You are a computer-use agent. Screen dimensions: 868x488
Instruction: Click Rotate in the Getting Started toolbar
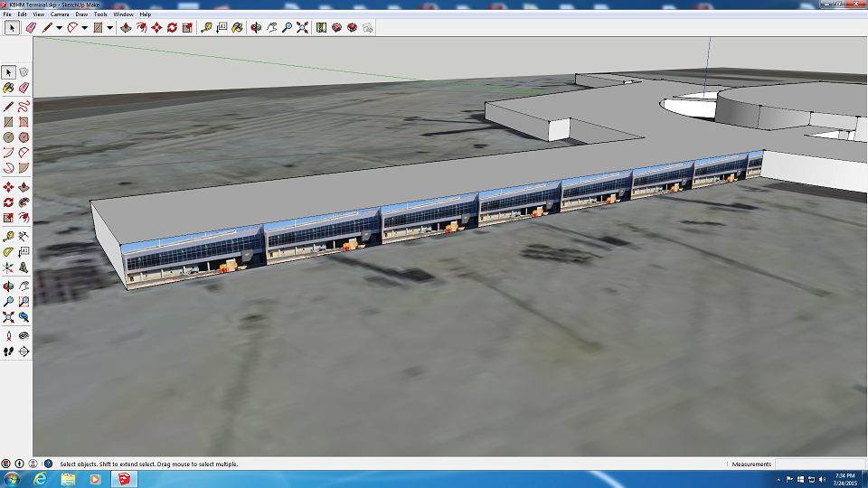pos(172,28)
